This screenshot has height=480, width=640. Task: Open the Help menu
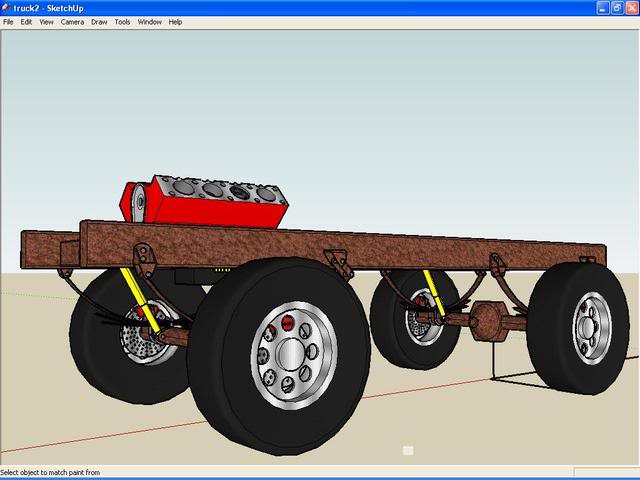[x=175, y=22]
